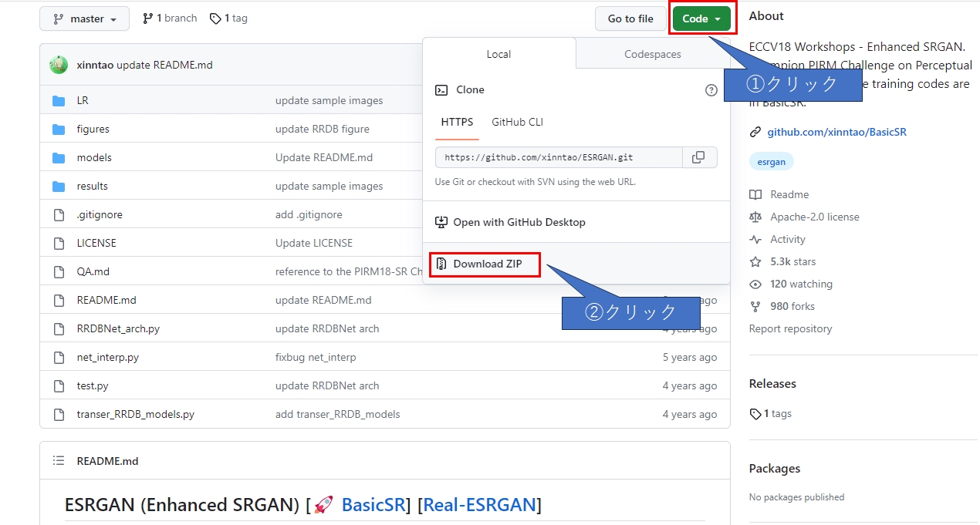This screenshot has height=525, width=980.
Task: Switch to the Codespaces tab
Action: pyautogui.click(x=653, y=54)
